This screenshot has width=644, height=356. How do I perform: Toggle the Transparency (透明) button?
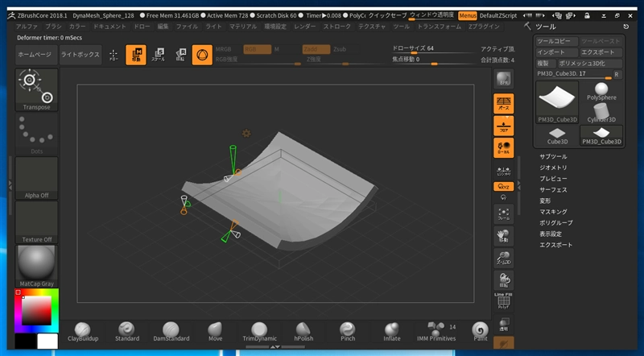tap(504, 325)
